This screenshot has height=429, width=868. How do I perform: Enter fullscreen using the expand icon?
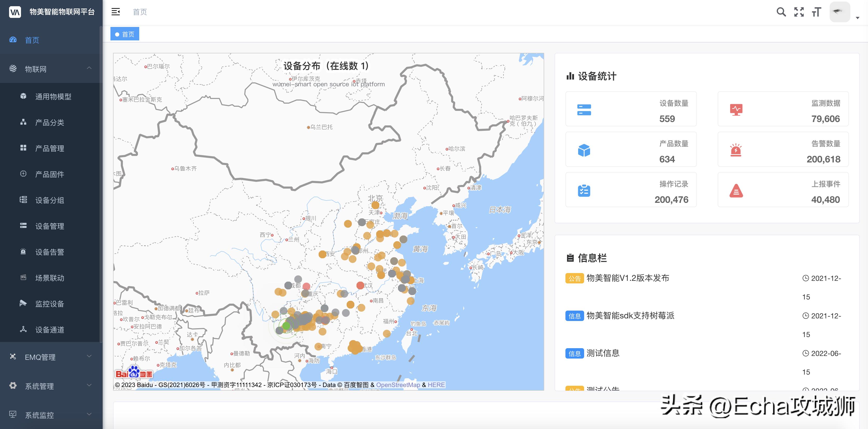[799, 12]
